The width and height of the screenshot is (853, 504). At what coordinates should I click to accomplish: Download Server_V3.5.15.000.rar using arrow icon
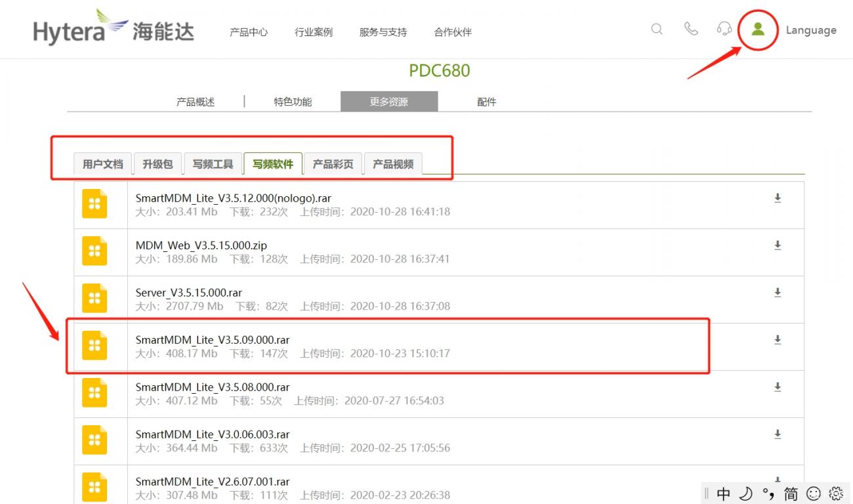click(x=778, y=293)
